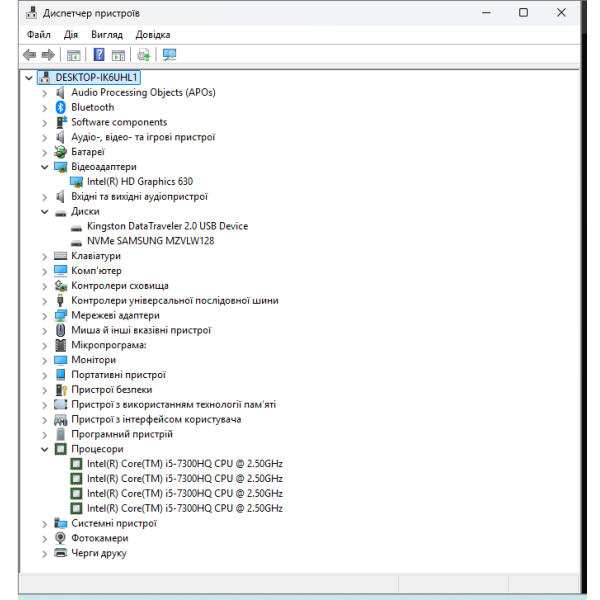Select the DESKTOP-IK6UHL1 computer name
This screenshot has width=600, height=600.
pos(96,77)
